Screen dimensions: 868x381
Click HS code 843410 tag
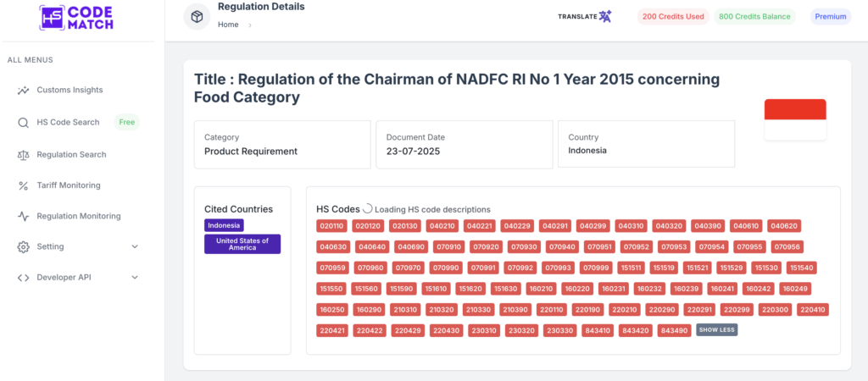pyautogui.click(x=598, y=331)
